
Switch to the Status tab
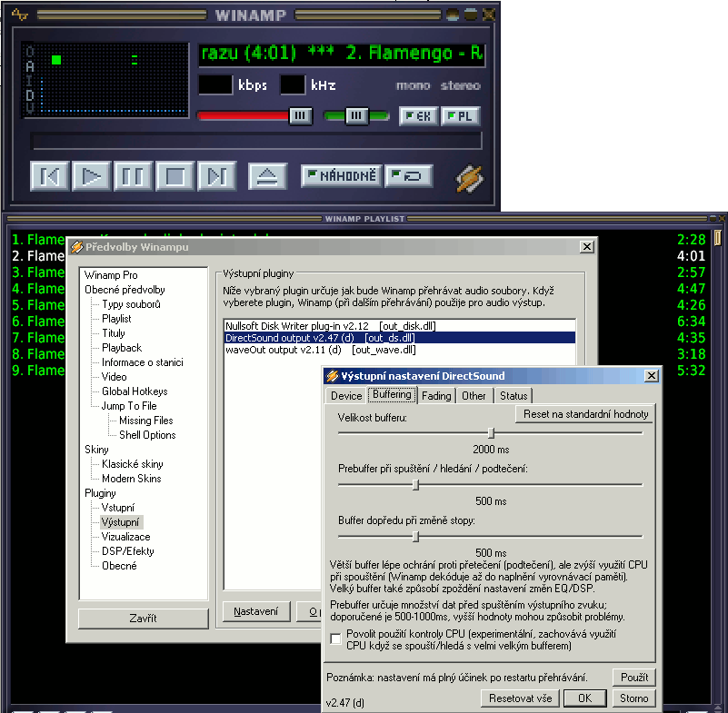pos(514,396)
